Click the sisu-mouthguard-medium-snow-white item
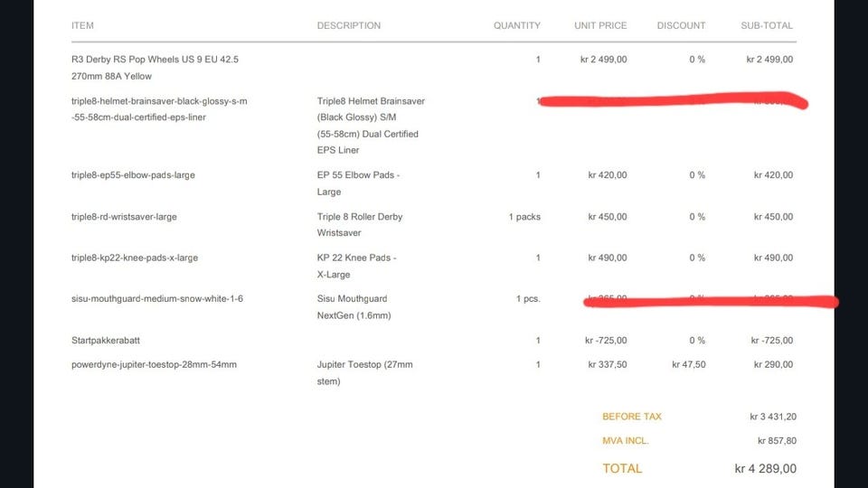Screen dimensions: 868x488 (157, 299)
